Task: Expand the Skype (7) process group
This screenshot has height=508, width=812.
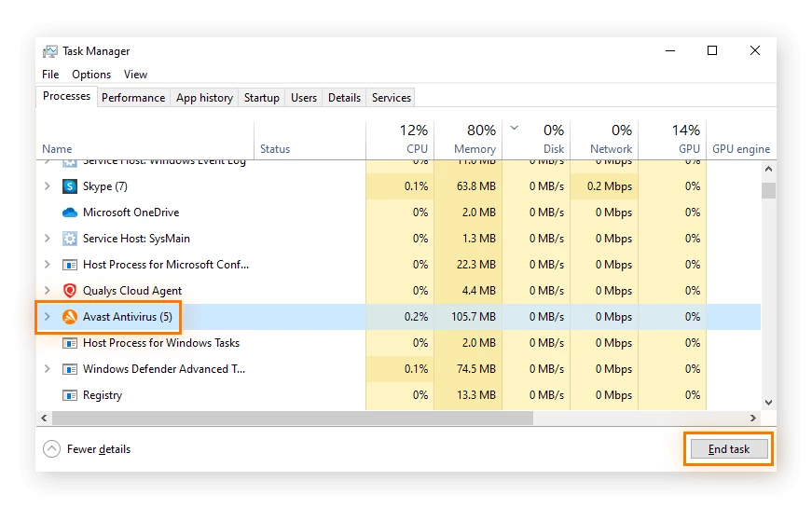Action: coord(48,186)
